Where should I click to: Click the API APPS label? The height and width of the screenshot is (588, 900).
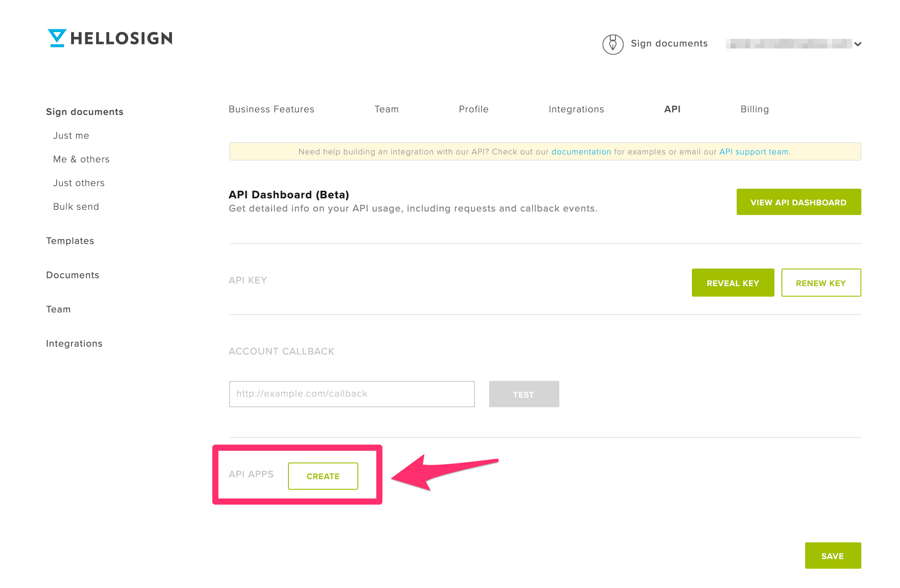click(251, 474)
